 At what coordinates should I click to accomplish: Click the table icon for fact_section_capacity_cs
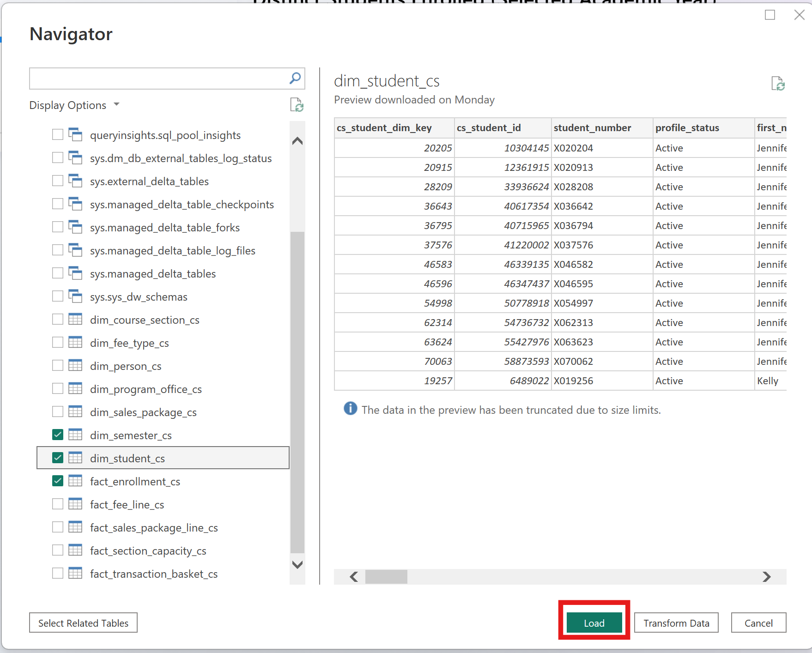(x=75, y=550)
